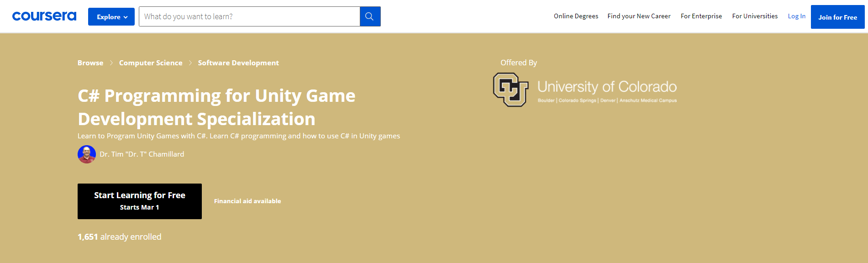This screenshot has height=263, width=868.
Task: Click the magnifying glass search button
Action: [370, 16]
